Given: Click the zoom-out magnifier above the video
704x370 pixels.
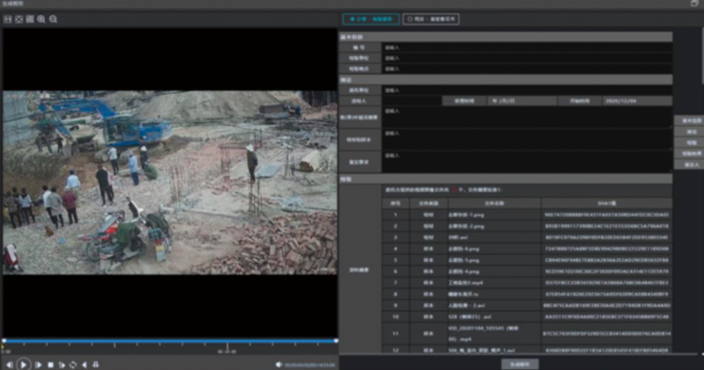Looking at the screenshot, I should tap(53, 19).
